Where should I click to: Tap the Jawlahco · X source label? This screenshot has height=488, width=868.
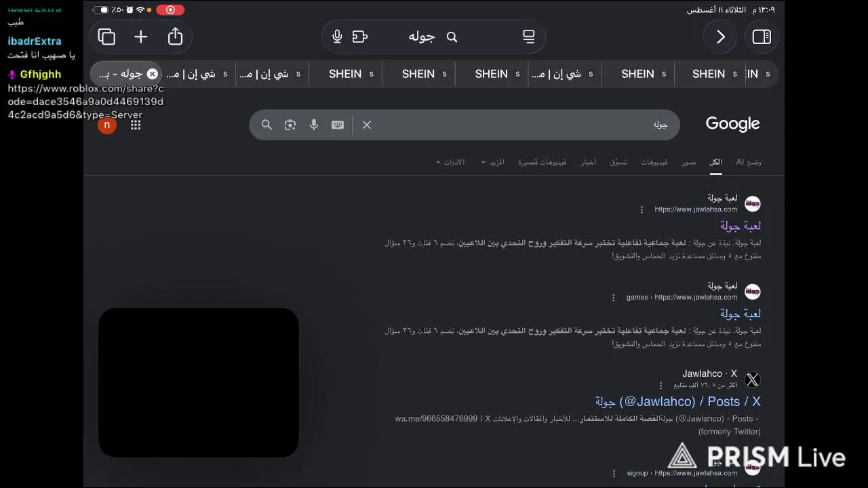pos(709,373)
